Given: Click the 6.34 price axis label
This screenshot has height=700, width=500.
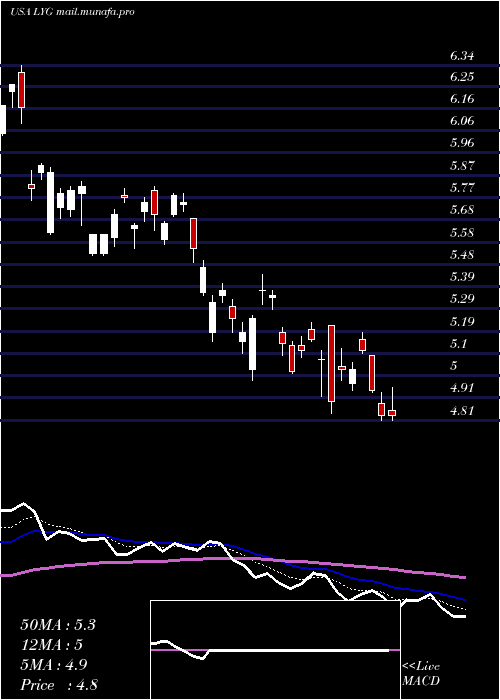Looking at the screenshot, I should (462, 56).
